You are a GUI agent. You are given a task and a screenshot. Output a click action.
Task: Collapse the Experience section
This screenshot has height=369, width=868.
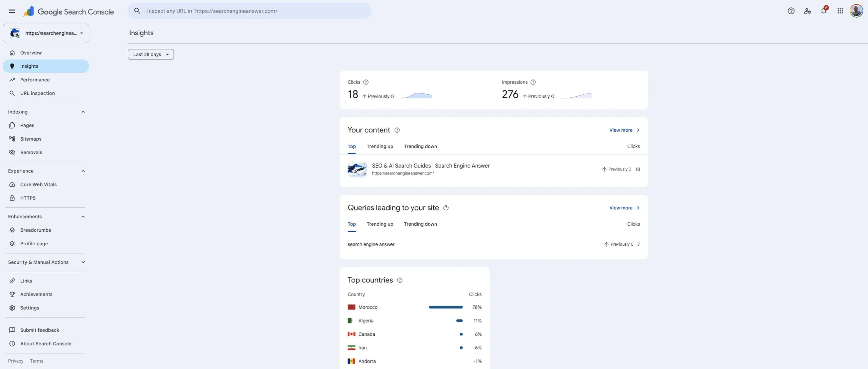pos(83,171)
